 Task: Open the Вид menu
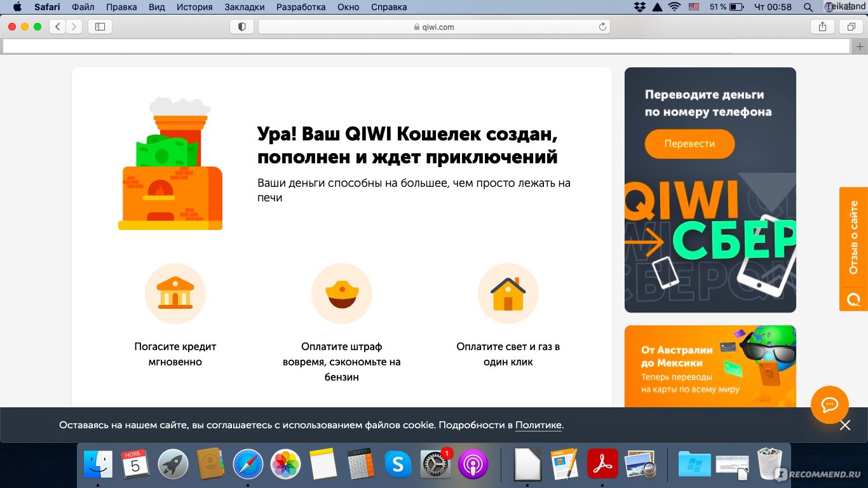(156, 7)
